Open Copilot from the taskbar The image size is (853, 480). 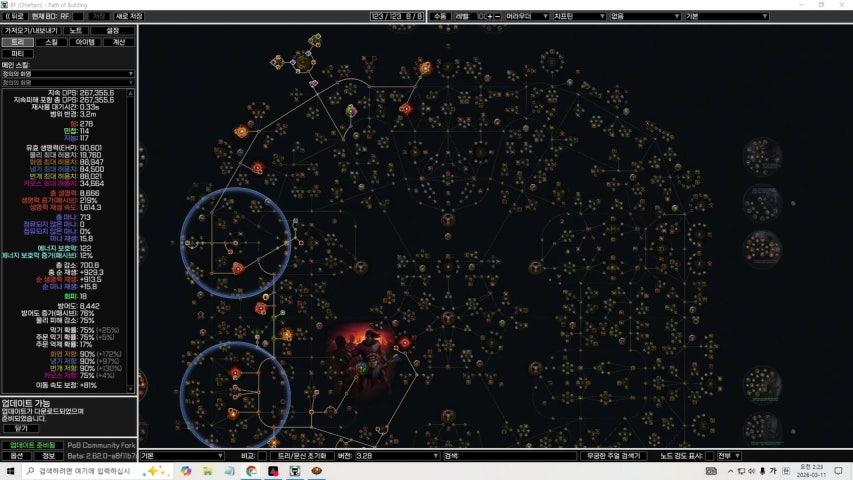click(186, 471)
